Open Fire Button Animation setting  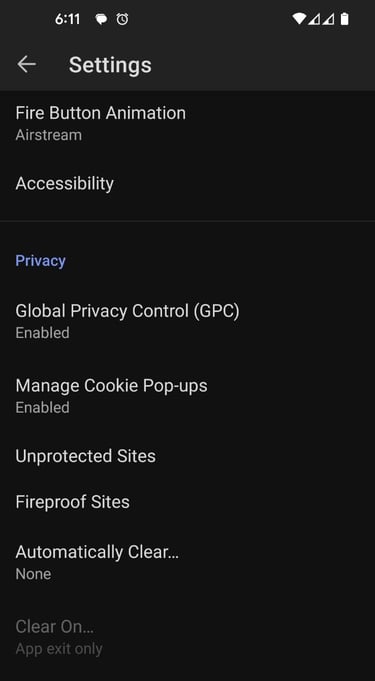(187, 123)
